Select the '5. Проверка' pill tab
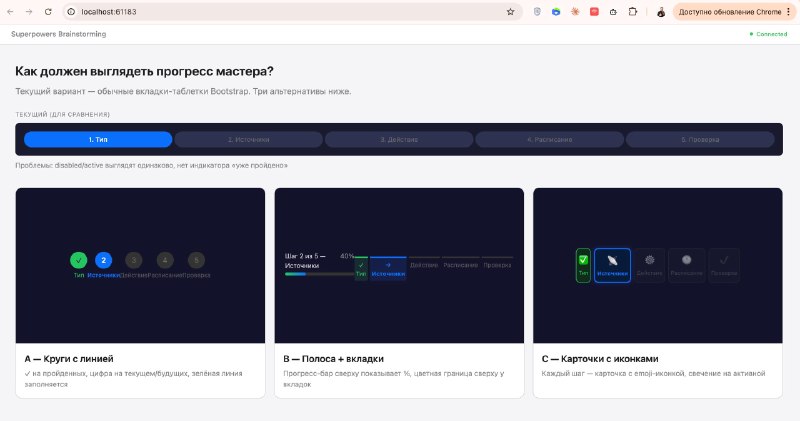 click(699, 139)
